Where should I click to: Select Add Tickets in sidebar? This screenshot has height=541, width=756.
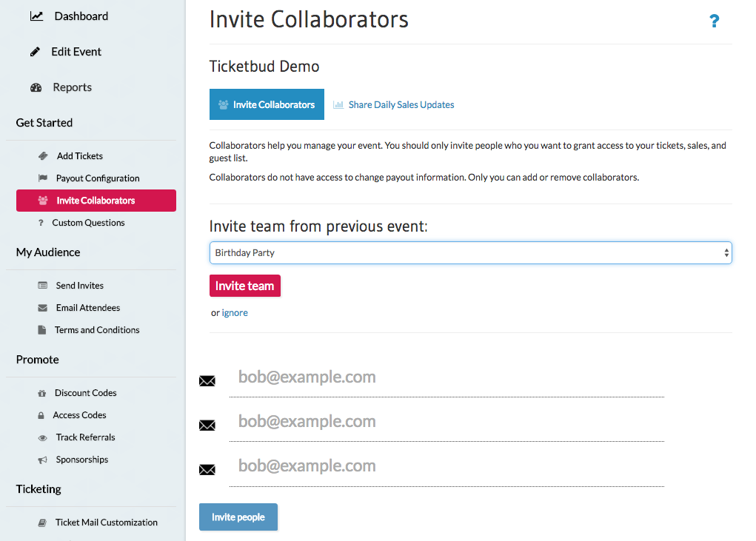point(79,155)
